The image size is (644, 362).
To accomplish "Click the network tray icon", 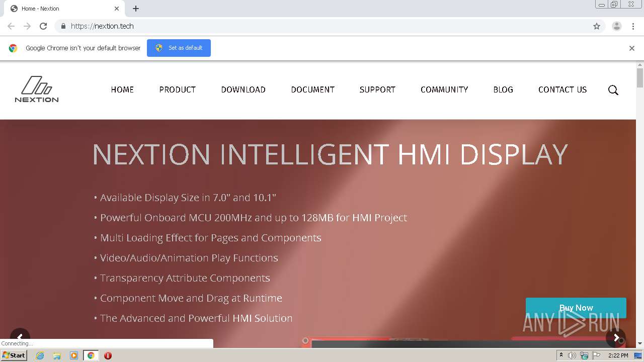I will pyautogui.click(x=584, y=355).
